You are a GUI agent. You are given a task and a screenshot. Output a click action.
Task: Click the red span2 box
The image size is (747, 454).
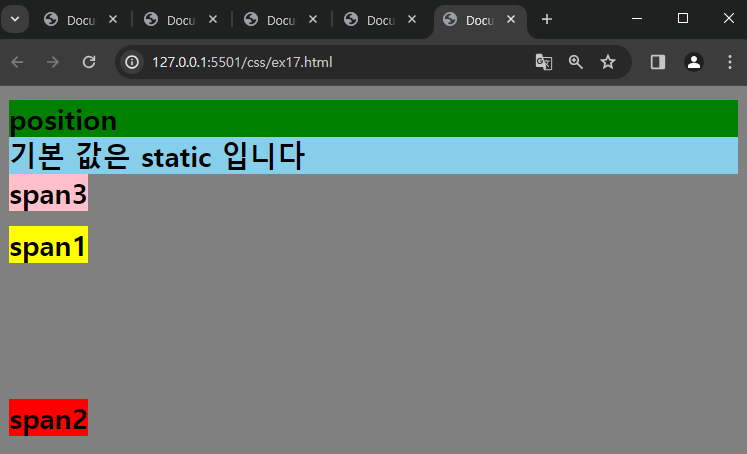pos(48,417)
